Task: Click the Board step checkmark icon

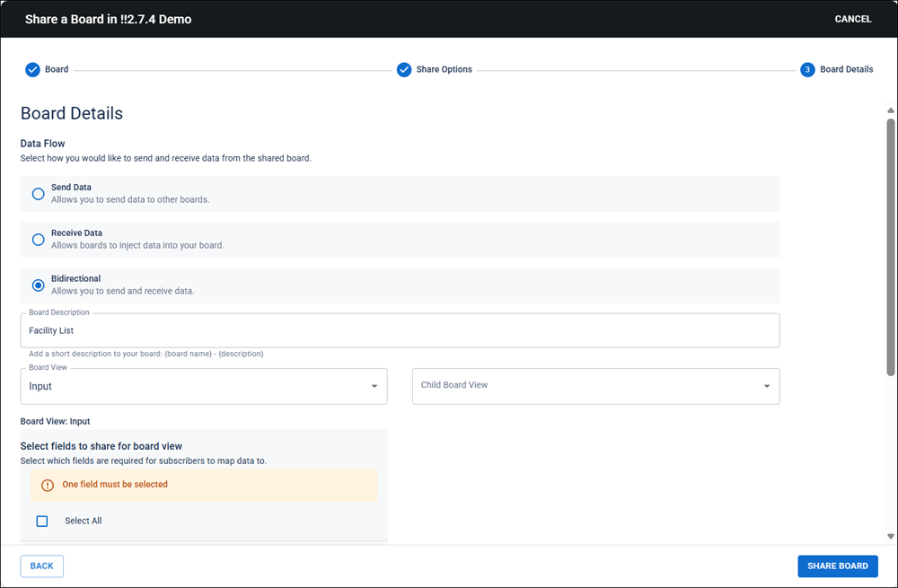Action: [32, 69]
